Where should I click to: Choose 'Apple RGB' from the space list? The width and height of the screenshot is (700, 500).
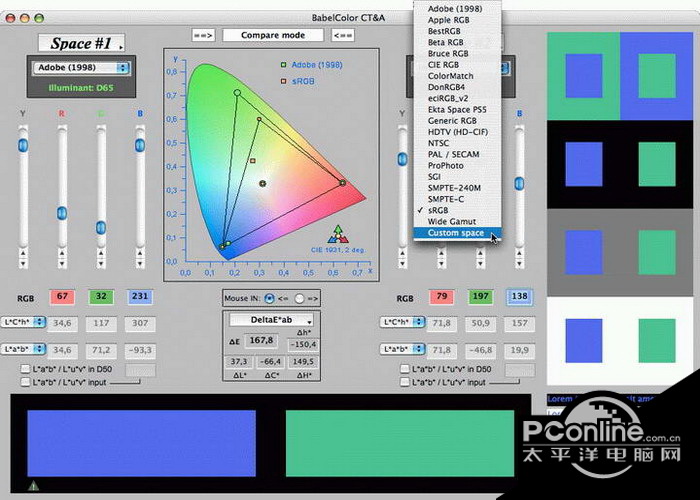(458, 20)
